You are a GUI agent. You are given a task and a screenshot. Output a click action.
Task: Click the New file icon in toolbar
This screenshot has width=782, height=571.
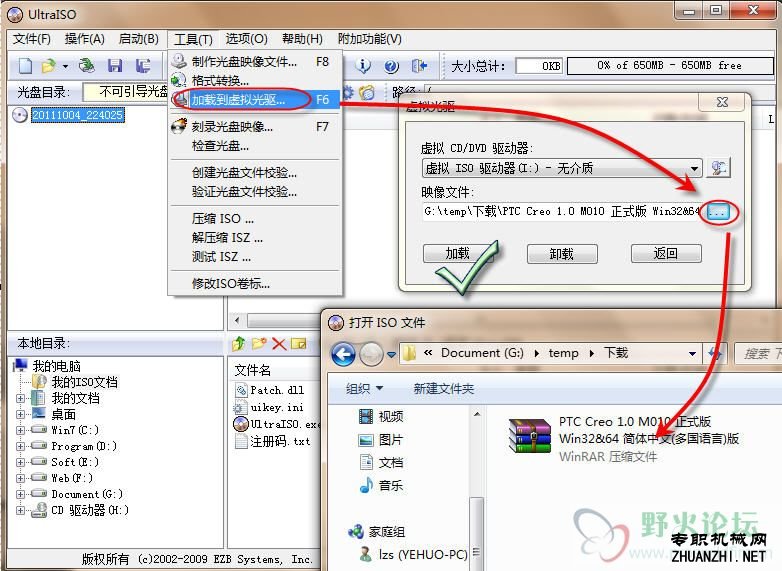pos(25,65)
